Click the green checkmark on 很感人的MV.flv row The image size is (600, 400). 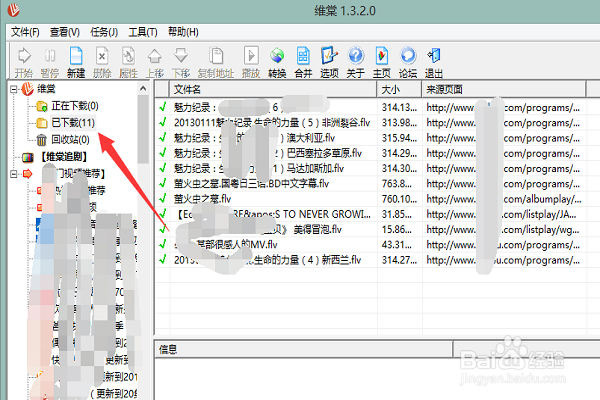click(x=163, y=244)
